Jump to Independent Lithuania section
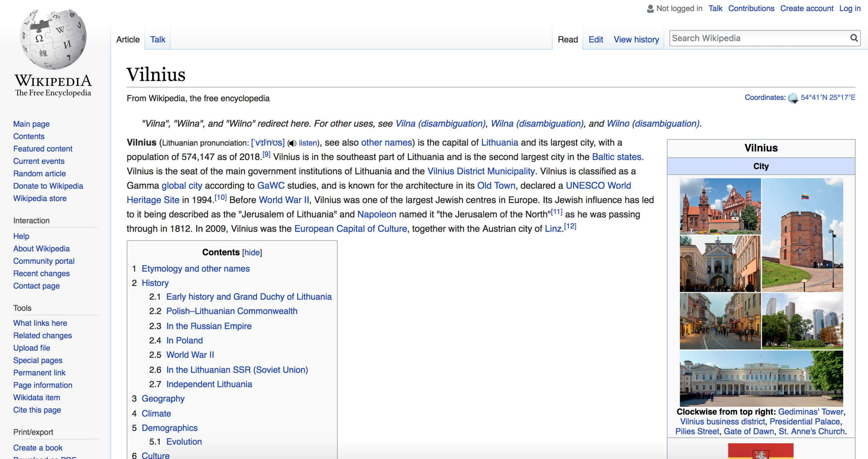Image resolution: width=868 pixels, height=459 pixels. (x=209, y=384)
